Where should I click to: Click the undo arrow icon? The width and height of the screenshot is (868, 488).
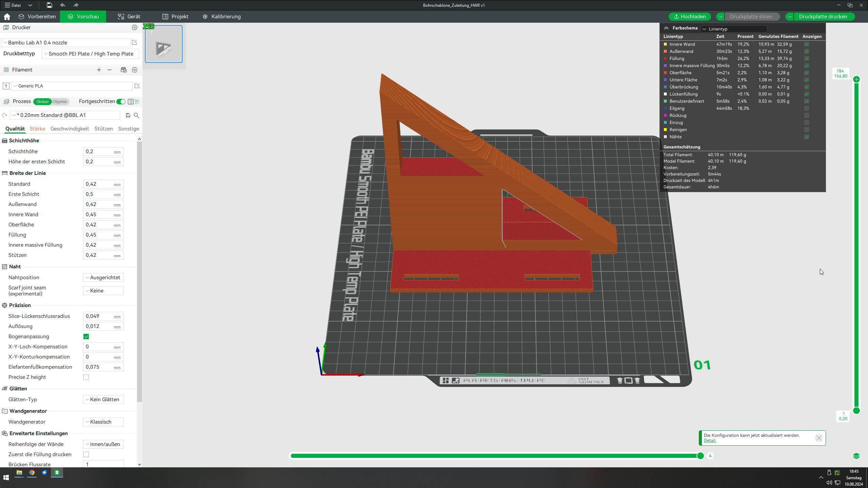click(x=63, y=5)
